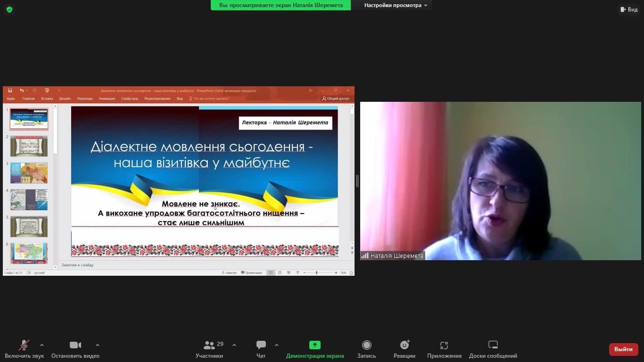Start recording with the Запись icon
Screen dimensions: 644x362
click(x=366, y=345)
